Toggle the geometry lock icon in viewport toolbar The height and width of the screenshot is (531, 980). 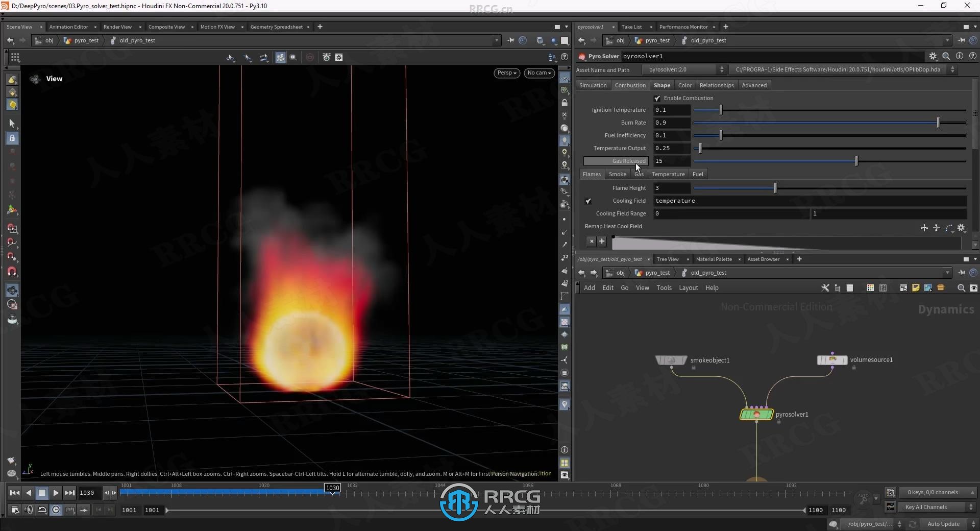tap(565, 103)
